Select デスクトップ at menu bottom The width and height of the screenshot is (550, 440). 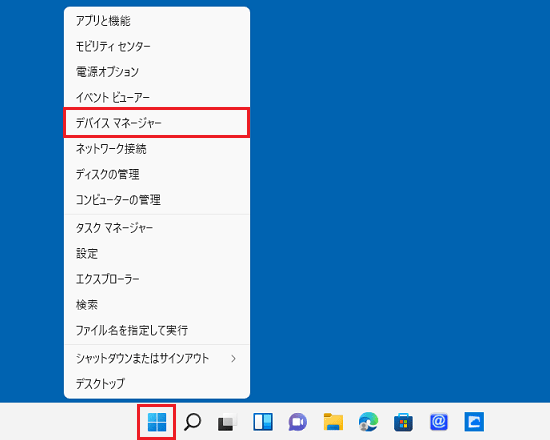tap(157, 384)
